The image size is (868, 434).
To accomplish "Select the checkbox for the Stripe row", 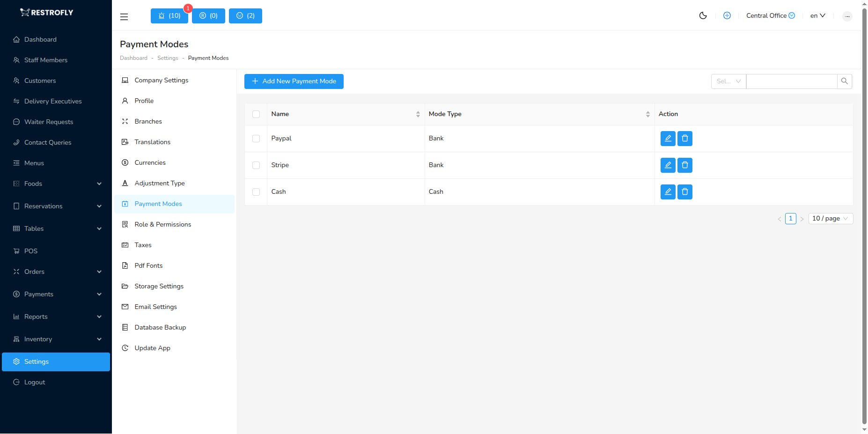I will point(256,165).
